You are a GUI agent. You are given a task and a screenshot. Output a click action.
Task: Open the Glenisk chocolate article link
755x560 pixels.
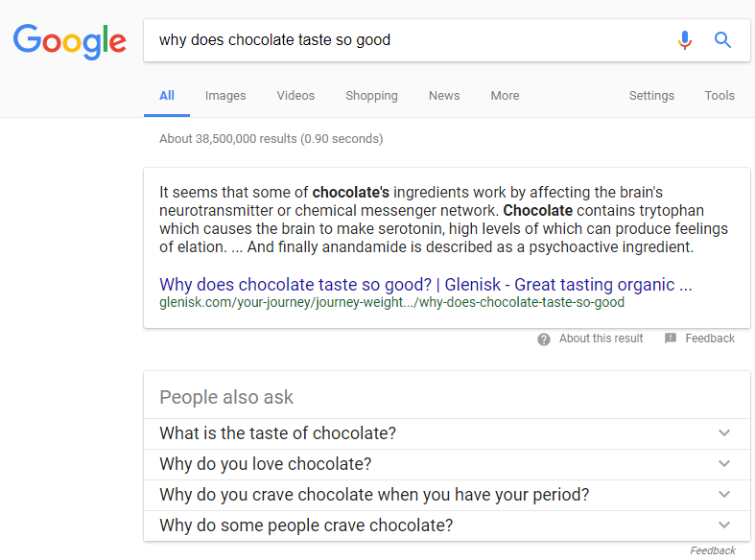425,285
